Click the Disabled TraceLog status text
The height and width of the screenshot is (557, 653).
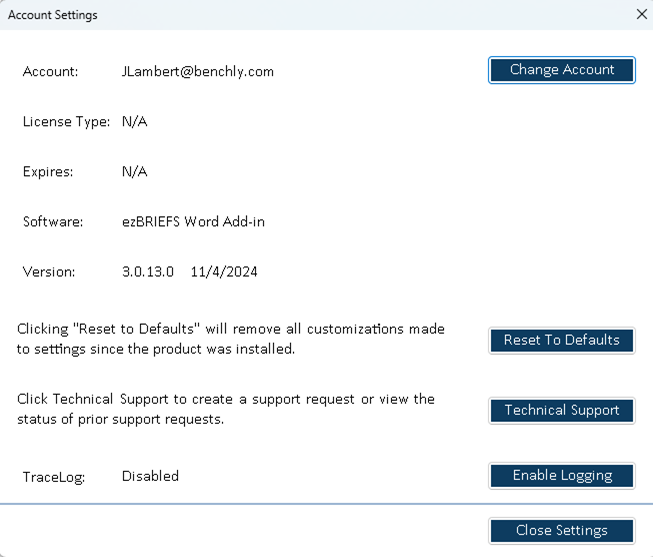(x=150, y=476)
